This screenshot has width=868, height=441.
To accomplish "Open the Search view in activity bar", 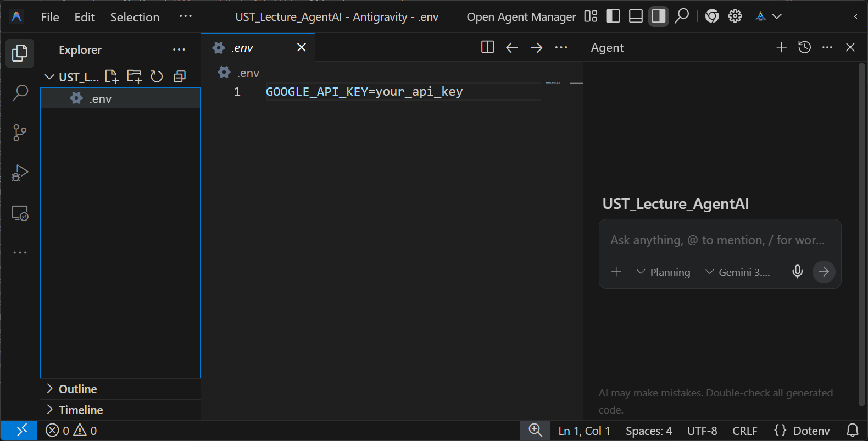I will click(20, 93).
